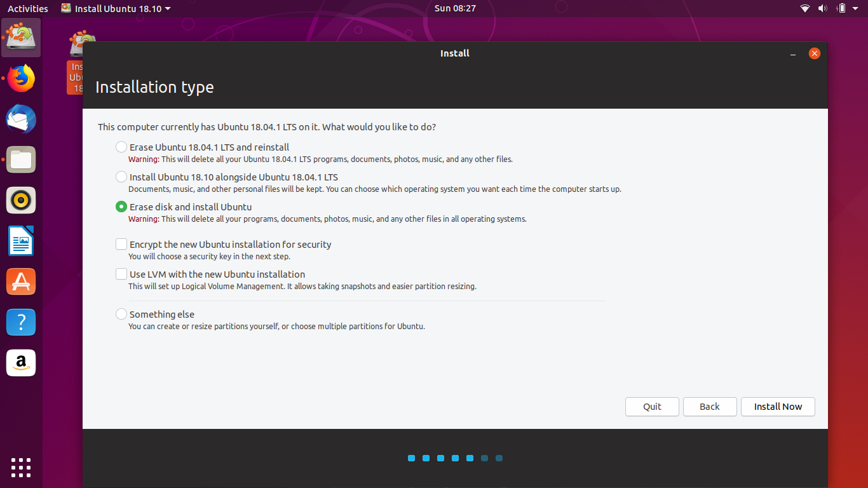Click the volume icon in the top bar

[x=822, y=8]
